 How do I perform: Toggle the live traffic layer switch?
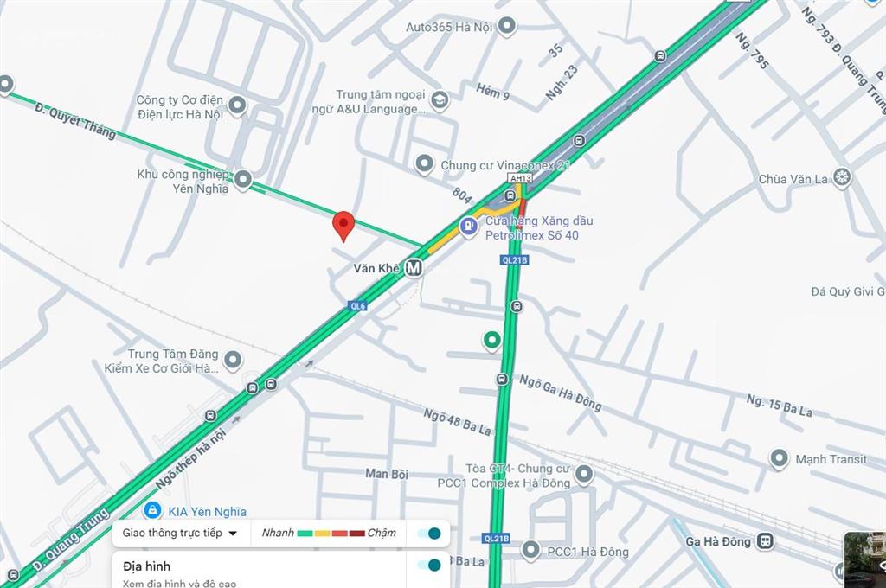(x=429, y=534)
